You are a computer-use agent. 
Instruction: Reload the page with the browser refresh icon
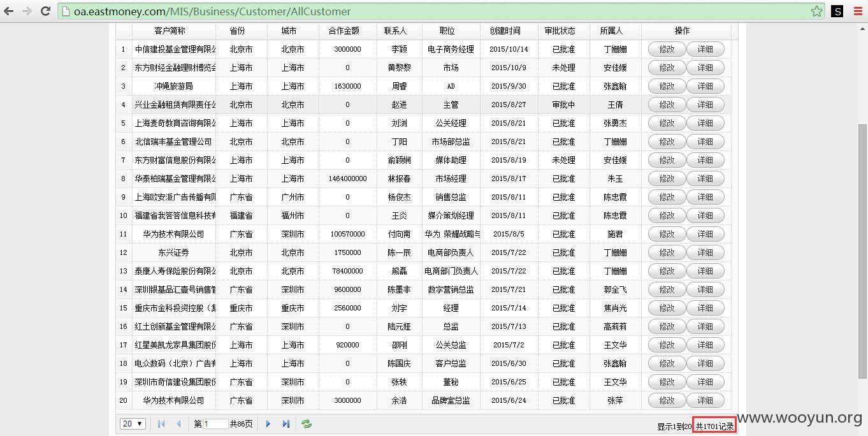click(45, 11)
